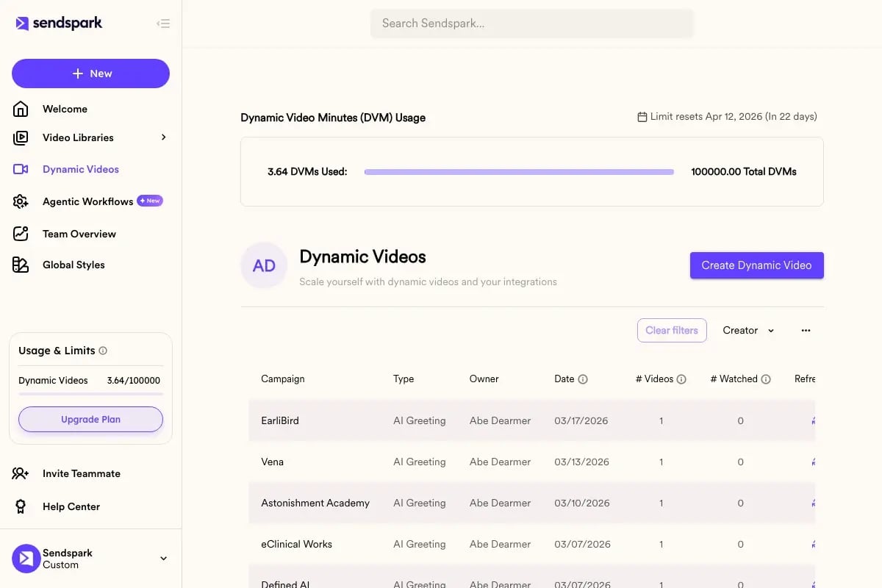Click the New button
The width and height of the screenshot is (882, 588).
90,73
